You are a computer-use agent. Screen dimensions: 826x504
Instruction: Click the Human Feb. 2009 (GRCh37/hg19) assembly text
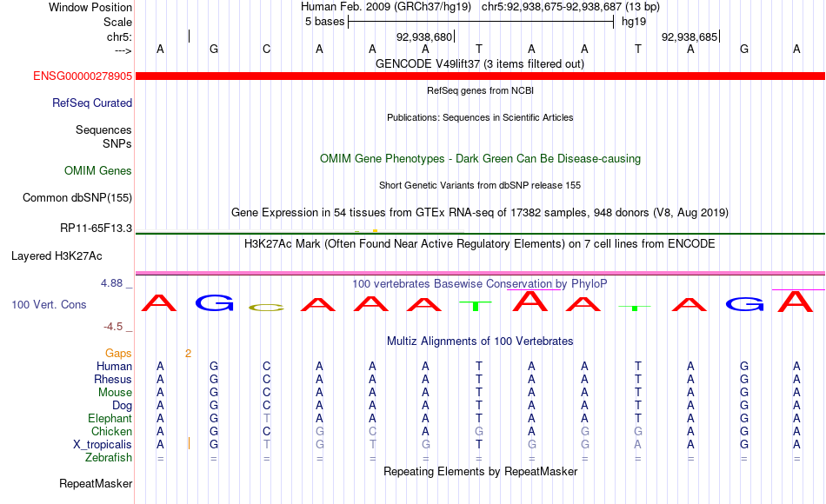click(x=386, y=7)
